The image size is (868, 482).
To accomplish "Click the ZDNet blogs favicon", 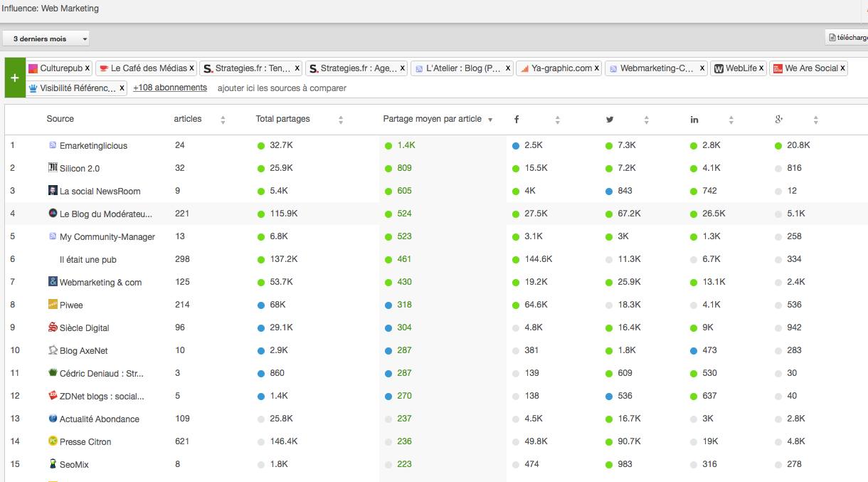I will pos(53,396).
